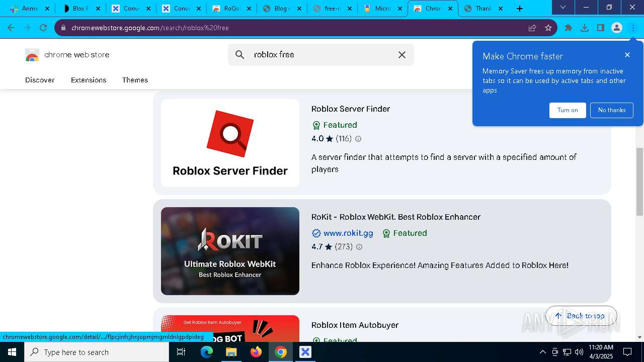Open the tab search dropdown chevron
Image resolution: width=644 pixels, height=362 pixels.
(x=563, y=8)
